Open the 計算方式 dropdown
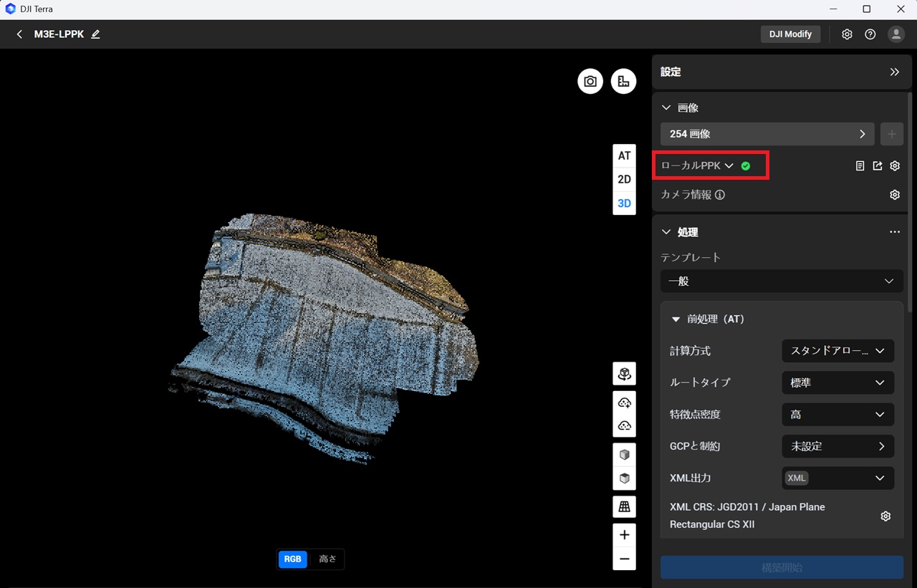The image size is (917, 588). pos(837,351)
